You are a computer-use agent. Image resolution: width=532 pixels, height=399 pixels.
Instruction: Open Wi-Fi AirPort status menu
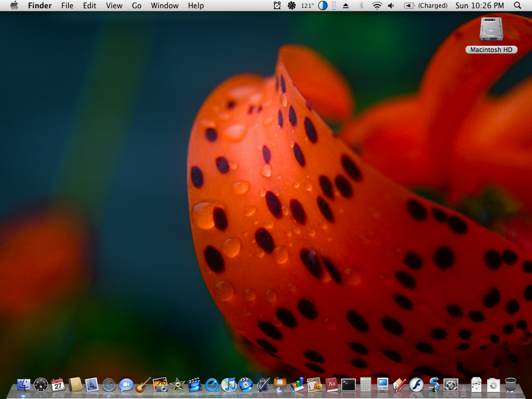(377, 5)
